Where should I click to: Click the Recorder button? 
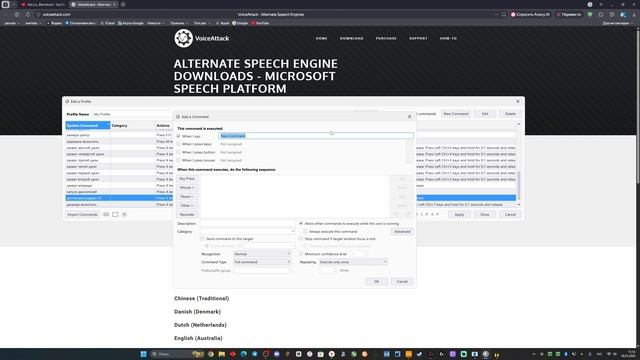[x=187, y=215]
